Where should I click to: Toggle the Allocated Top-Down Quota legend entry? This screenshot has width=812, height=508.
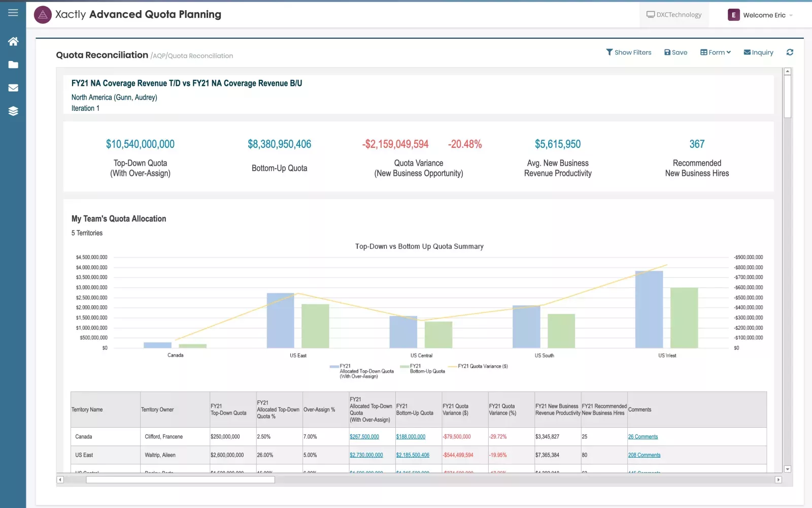tap(361, 371)
